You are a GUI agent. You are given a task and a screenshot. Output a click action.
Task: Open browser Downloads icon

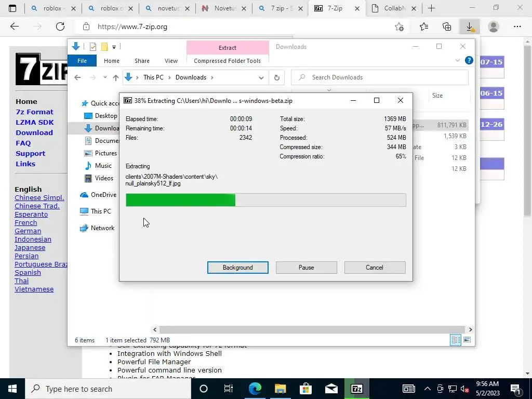point(470,27)
